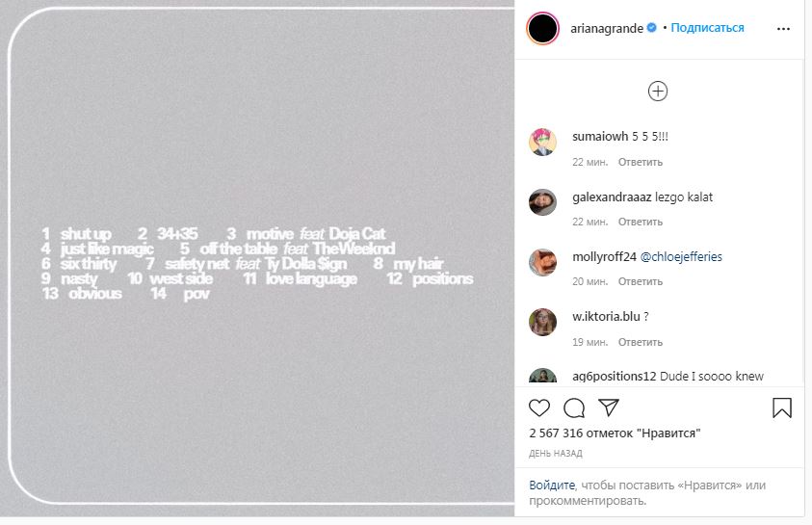This screenshot has width=812, height=525.
Task: Reply to galexandraaaz's comment via Ответить
Action: [x=641, y=222]
